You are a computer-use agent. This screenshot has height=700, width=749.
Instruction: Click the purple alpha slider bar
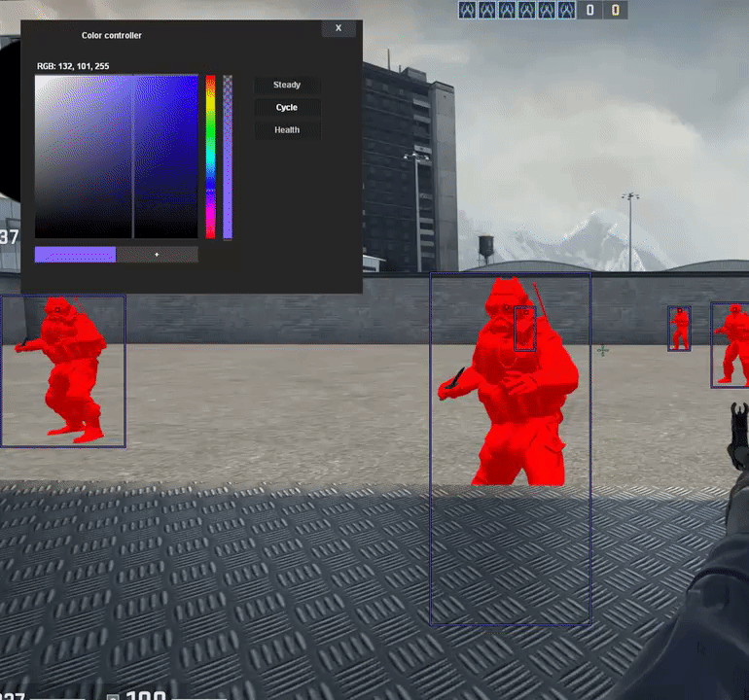pos(228,157)
